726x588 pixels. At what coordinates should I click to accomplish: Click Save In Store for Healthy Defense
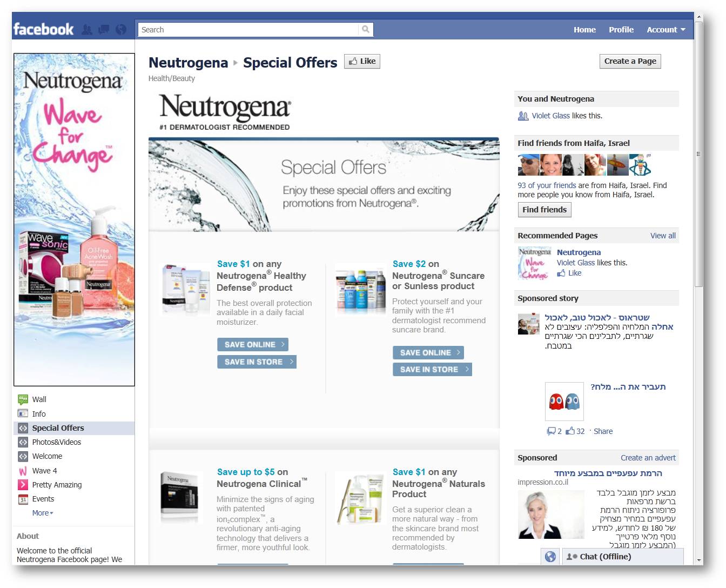[x=257, y=362]
